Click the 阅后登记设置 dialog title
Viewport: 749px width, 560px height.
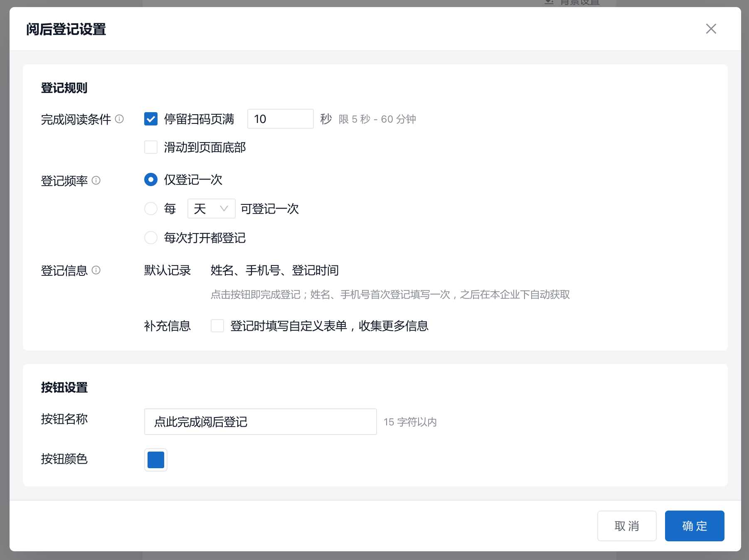coord(66,29)
